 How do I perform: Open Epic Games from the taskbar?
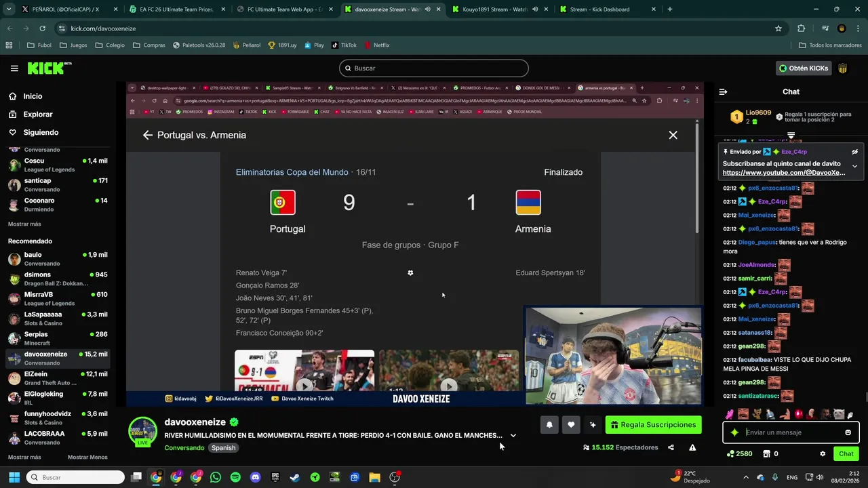coord(275,477)
